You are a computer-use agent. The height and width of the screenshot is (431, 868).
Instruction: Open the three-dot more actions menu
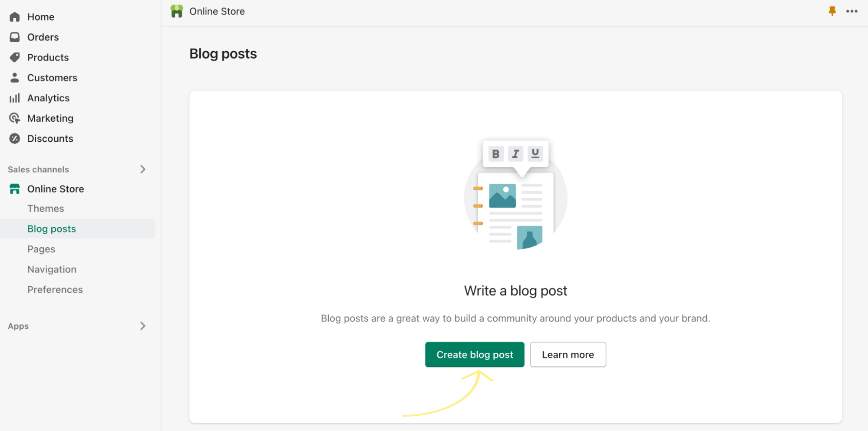click(x=851, y=11)
